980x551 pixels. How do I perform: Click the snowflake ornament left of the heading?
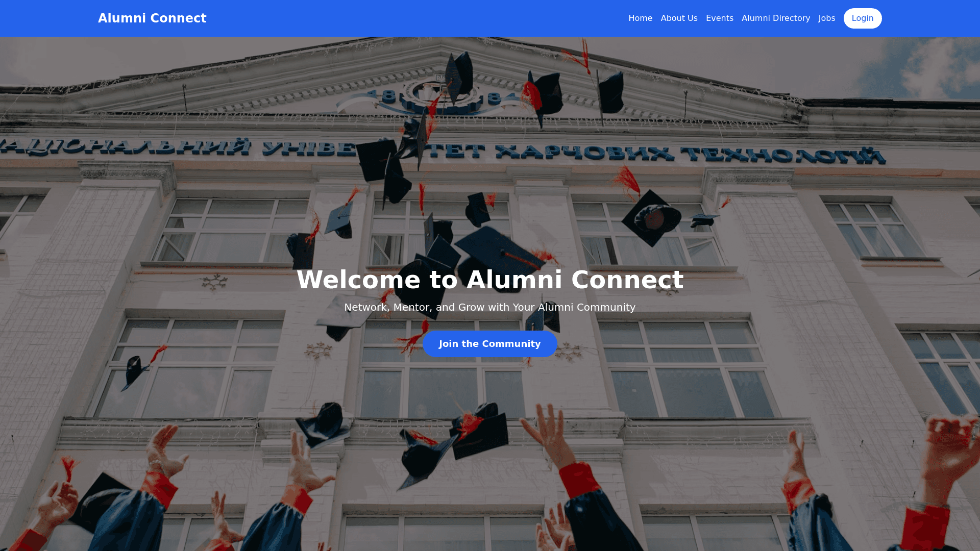click(214, 282)
